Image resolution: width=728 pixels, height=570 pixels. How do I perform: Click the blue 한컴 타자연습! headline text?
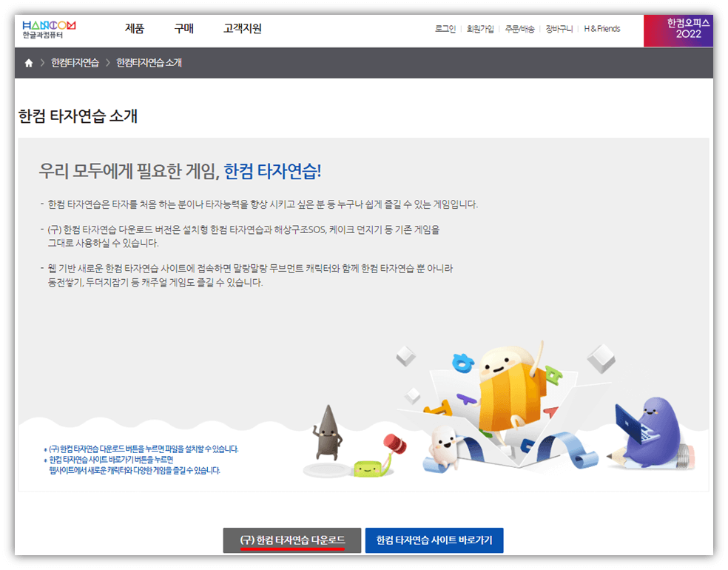pos(272,172)
